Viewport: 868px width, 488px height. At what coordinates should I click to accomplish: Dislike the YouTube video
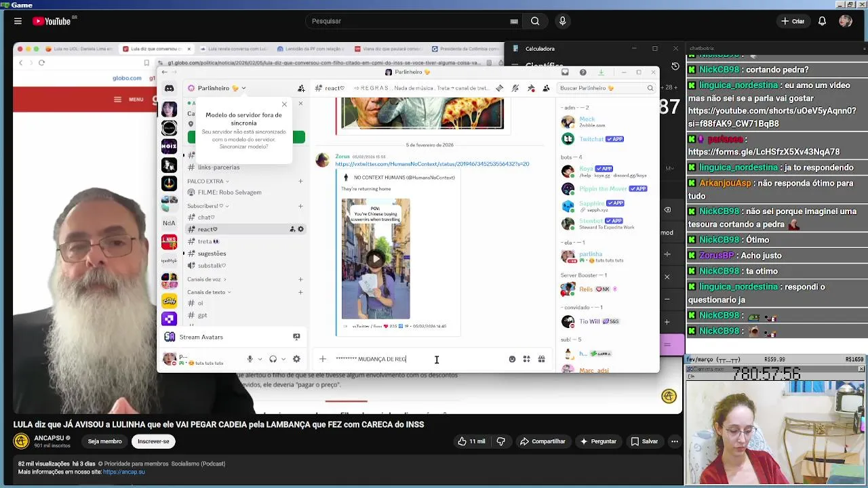coord(500,441)
